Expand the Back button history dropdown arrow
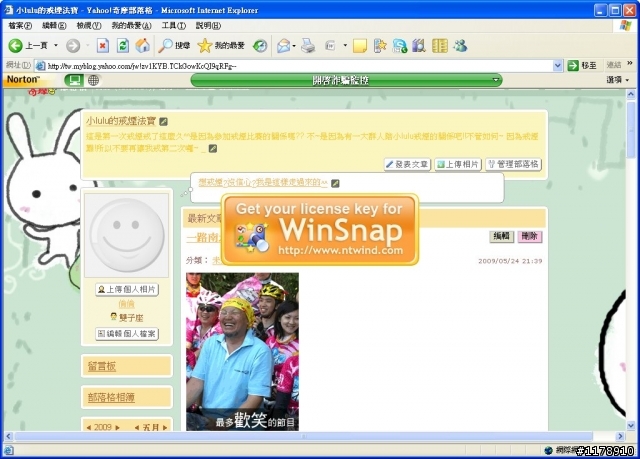Image resolution: width=640 pixels, height=459 pixels. click(56, 46)
